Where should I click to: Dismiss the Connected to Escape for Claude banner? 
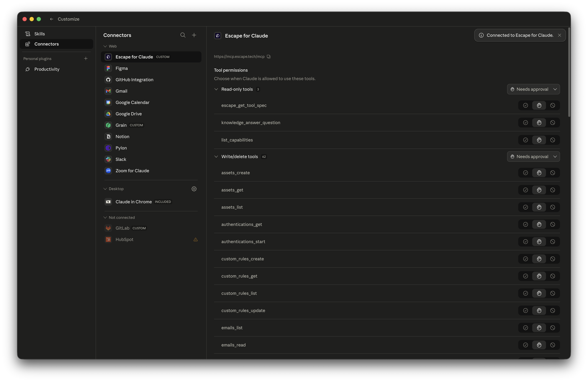coord(560,35)
